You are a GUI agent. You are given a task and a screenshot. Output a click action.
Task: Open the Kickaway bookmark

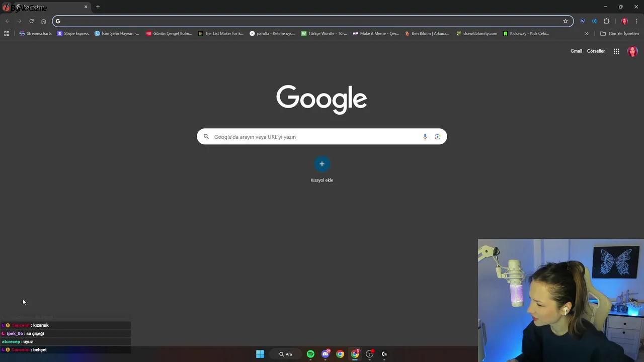pos(526,34)
